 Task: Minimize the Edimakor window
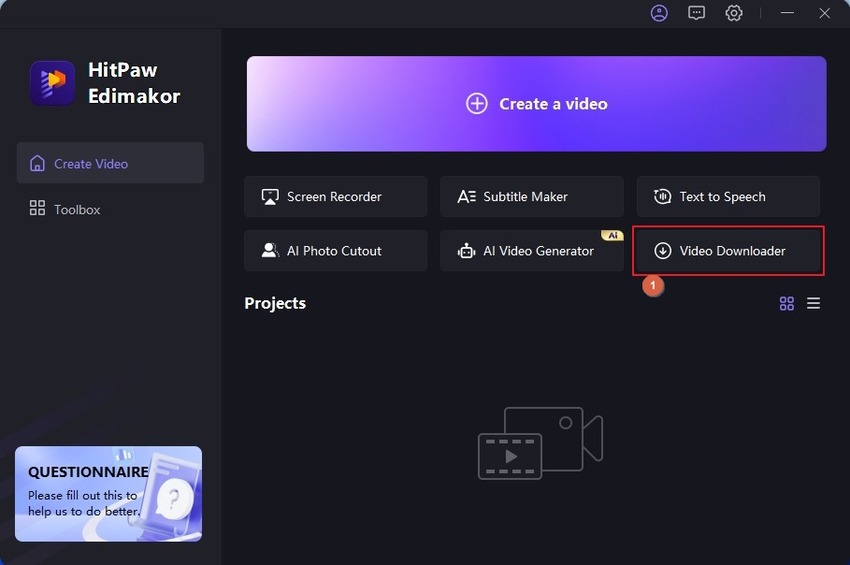click(787, 13)
